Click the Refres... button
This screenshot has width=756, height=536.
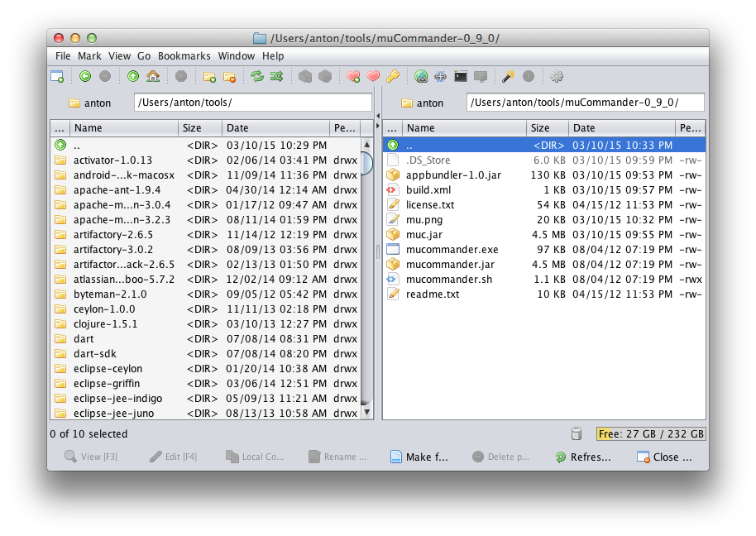coord(583,457)
